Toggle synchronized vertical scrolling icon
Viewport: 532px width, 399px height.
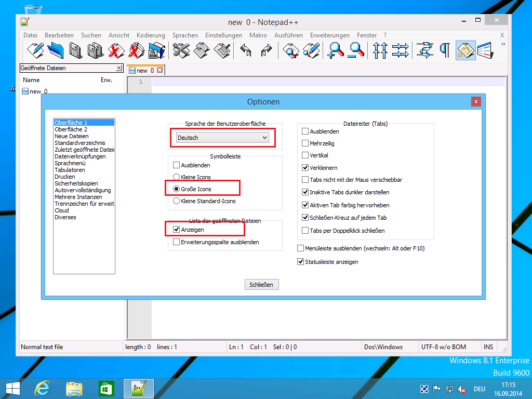pyautogui.click(x=380, y=50)
